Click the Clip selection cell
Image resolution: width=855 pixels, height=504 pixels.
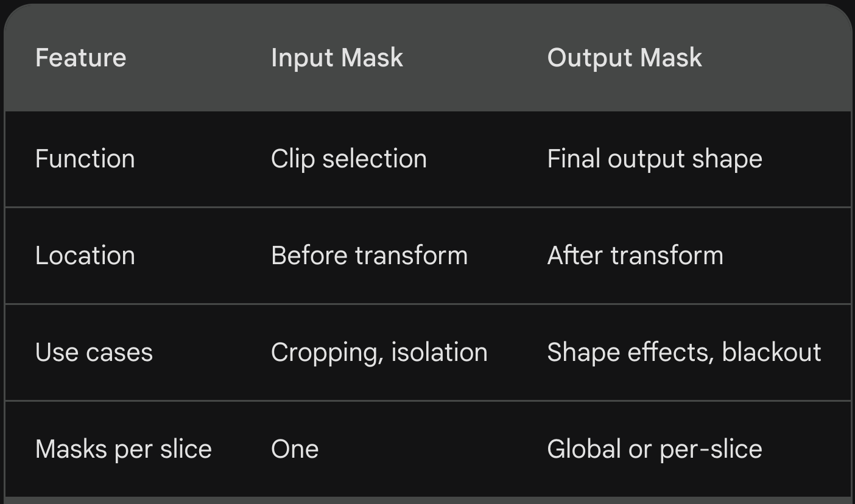(x=348, y=159)
